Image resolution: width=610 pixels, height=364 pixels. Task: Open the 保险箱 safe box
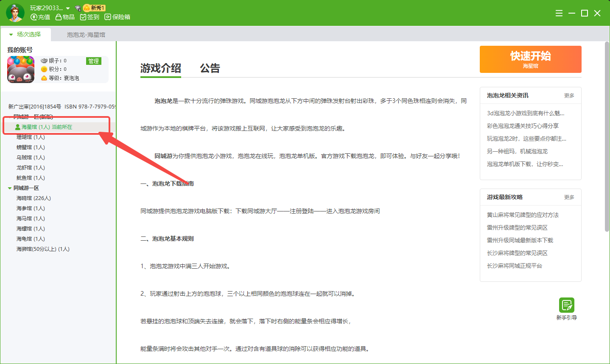point(108,17)
